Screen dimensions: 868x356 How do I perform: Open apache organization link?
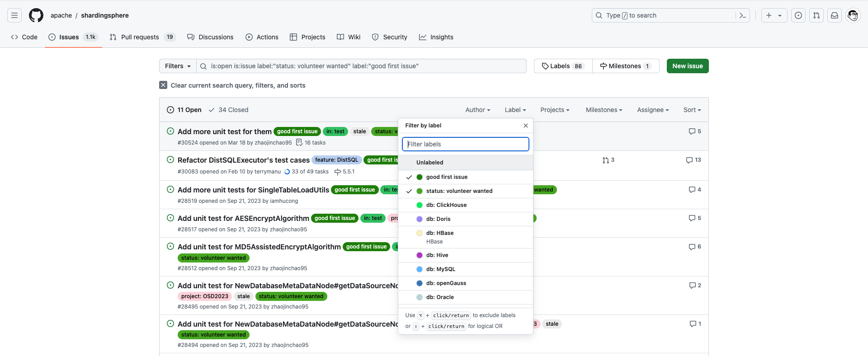tap(61, 15)
